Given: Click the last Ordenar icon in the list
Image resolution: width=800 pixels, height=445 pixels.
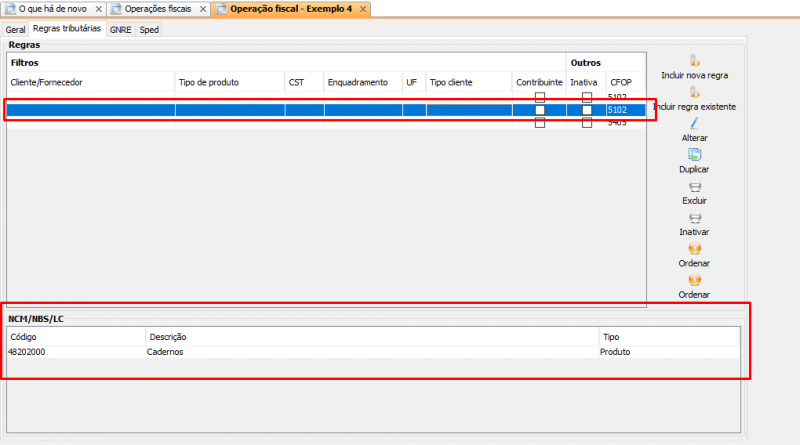Looking at the screenshot, I should coord(694,280).
